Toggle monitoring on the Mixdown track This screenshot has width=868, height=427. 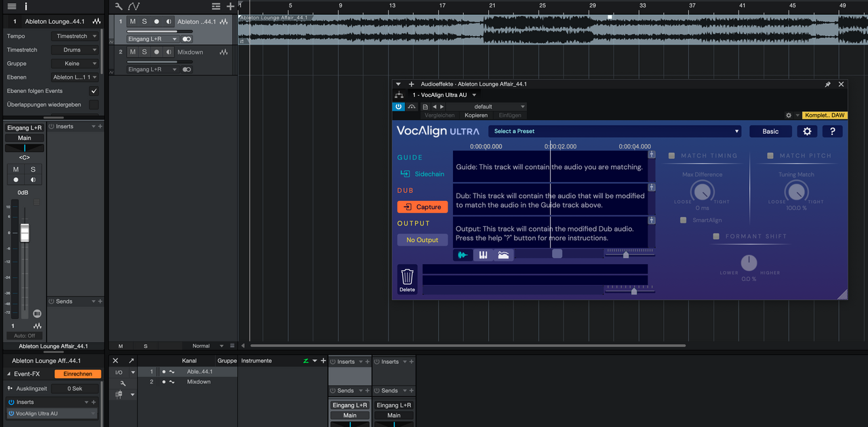click(168, 52)
